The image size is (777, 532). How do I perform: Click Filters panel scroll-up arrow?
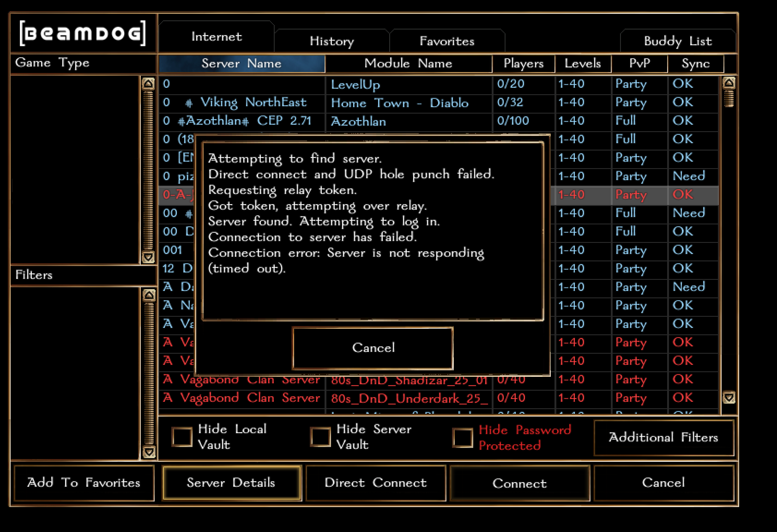coord(149,295)
